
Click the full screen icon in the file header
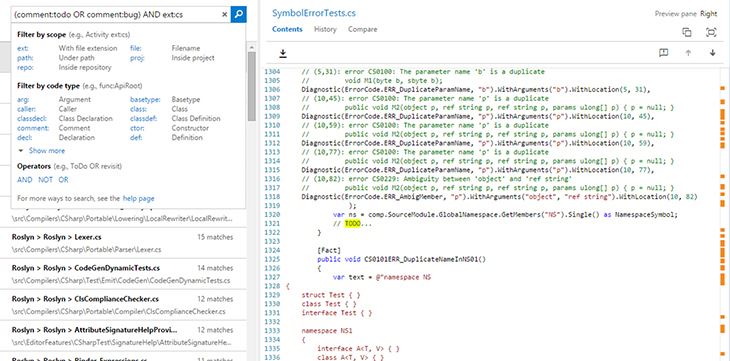point(710,32)
